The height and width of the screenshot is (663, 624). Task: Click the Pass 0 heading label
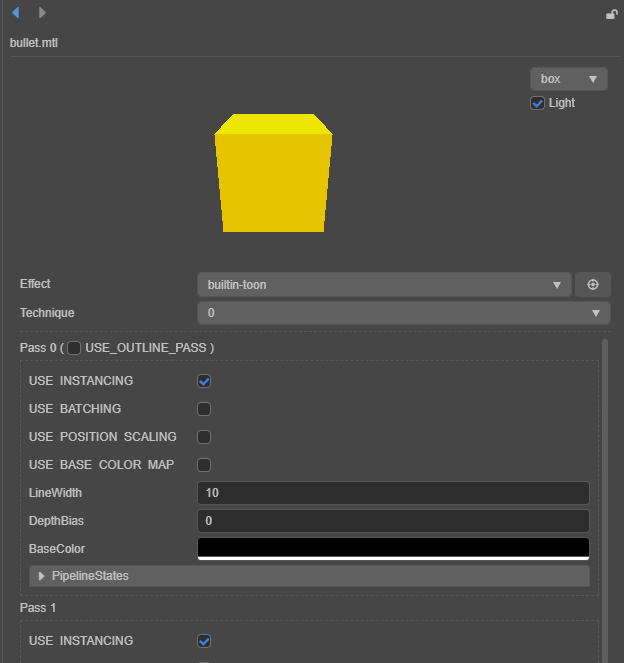click(38, 348)
